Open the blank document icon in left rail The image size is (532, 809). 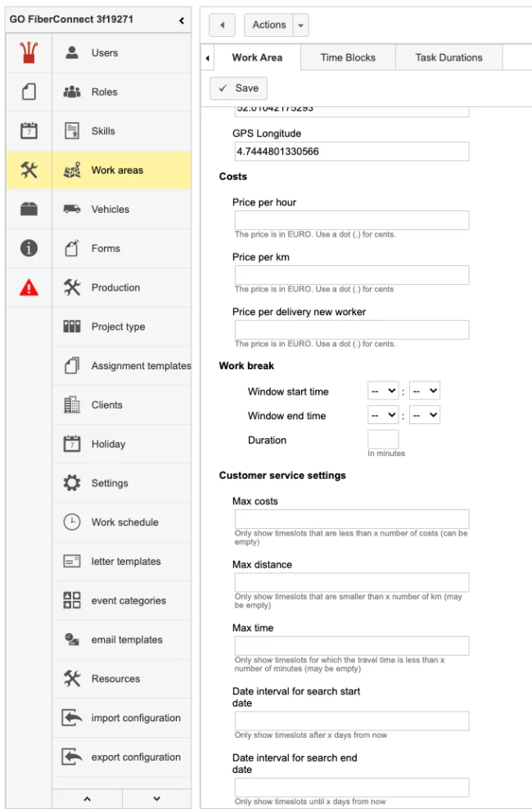point(29,92)
